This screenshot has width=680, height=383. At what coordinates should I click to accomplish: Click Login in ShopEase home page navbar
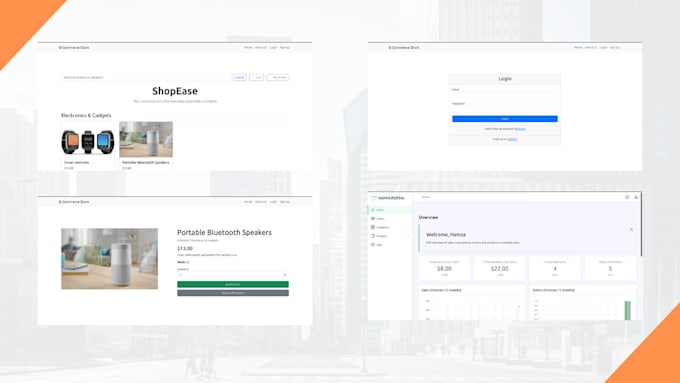273,47
